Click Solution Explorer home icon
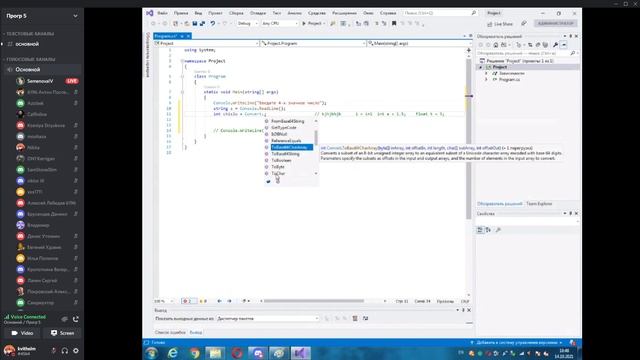This screenshot has height=360, width=640. click(496, 45)
